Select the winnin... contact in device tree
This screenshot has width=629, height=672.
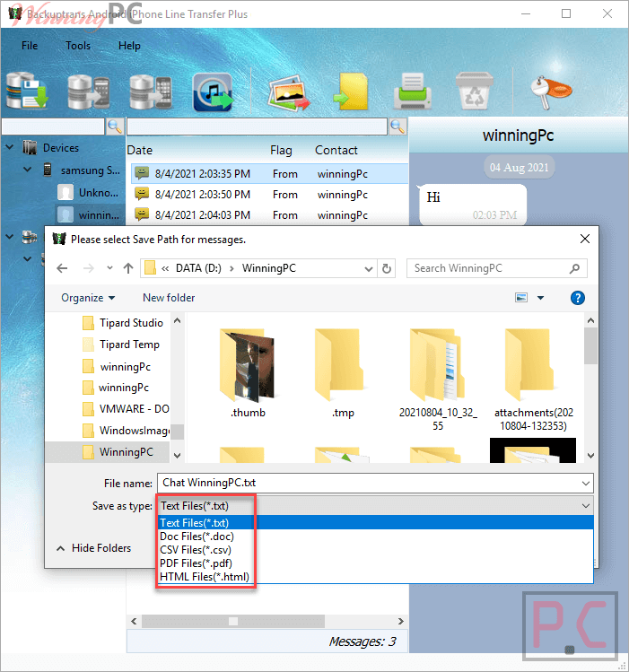88,214
